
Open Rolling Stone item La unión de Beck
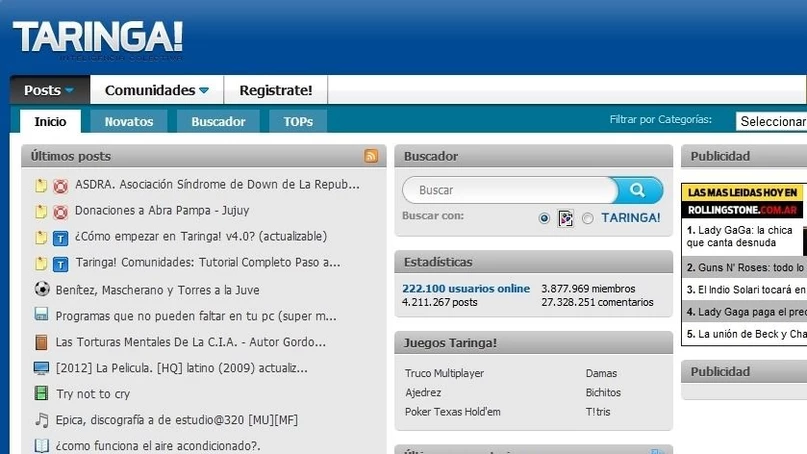coord(745,334)
